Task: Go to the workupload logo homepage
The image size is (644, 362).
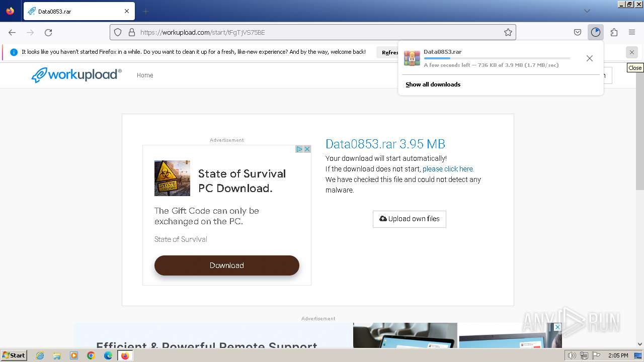Action: coord(76,75)
